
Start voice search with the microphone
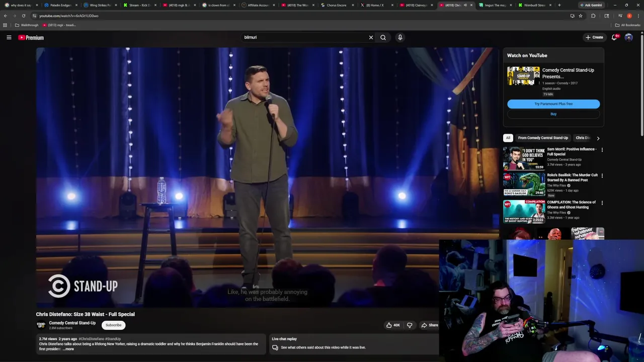point(400,37)
